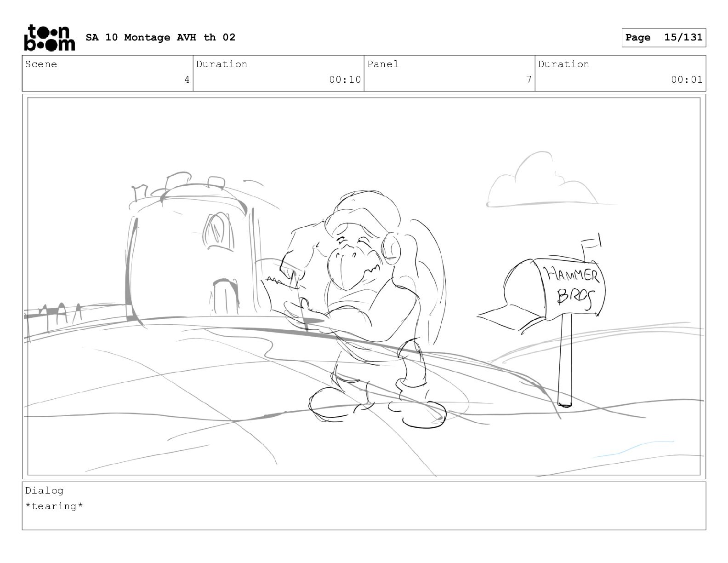Click the title 'SA 10 Montage AVH th 02'

160,37
